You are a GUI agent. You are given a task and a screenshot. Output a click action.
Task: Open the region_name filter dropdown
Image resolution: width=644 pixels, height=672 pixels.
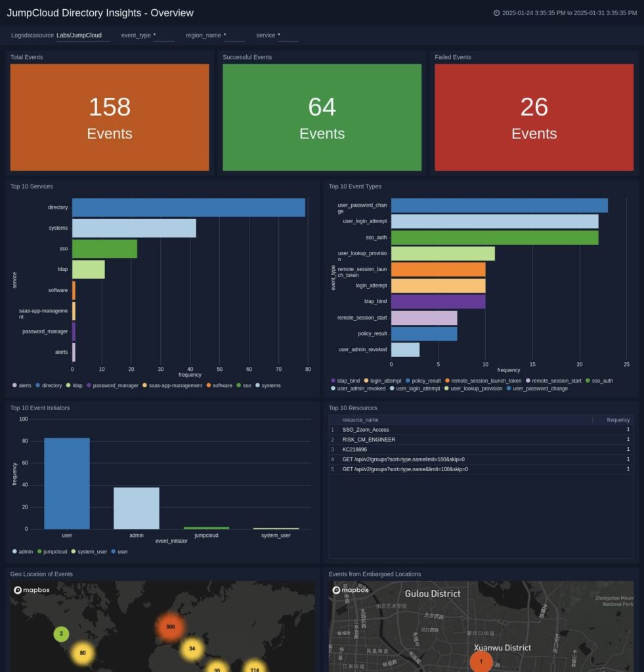234,35
